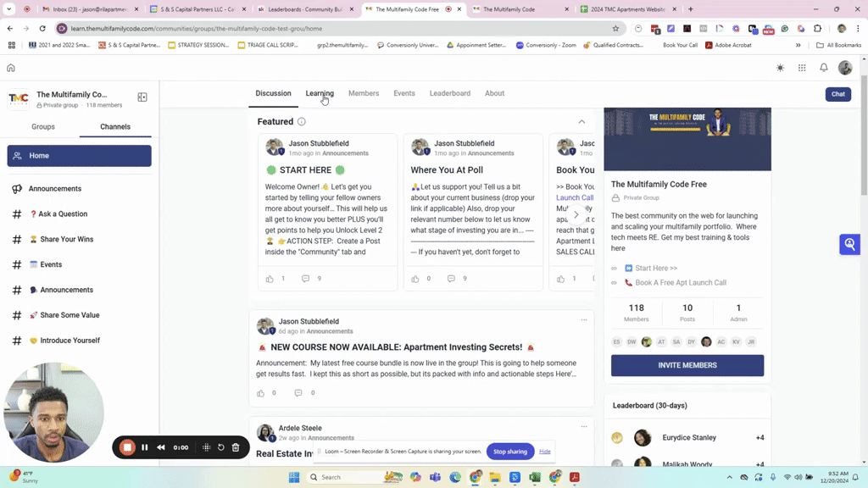Rewind the Loom recording

pyautogui.click(x=161, y=447)
